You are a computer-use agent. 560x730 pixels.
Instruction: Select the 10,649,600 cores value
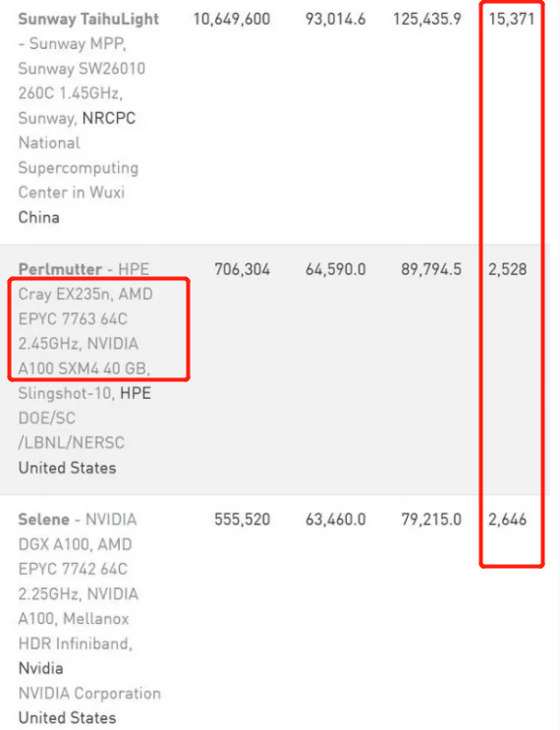click(232, 19)
